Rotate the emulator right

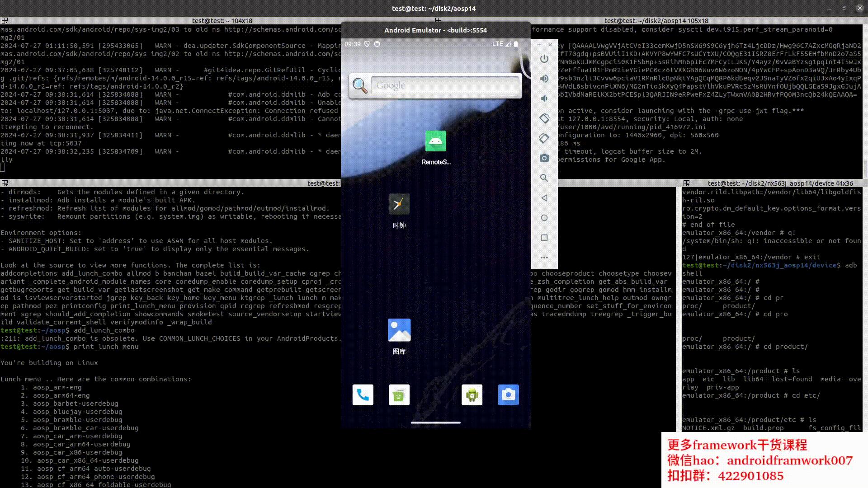(544, 138)
